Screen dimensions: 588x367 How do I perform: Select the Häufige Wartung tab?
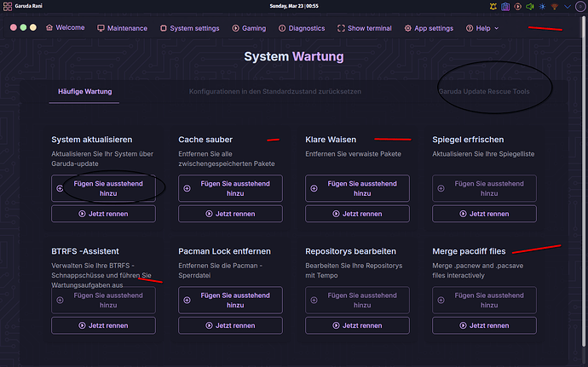[84, 91]
